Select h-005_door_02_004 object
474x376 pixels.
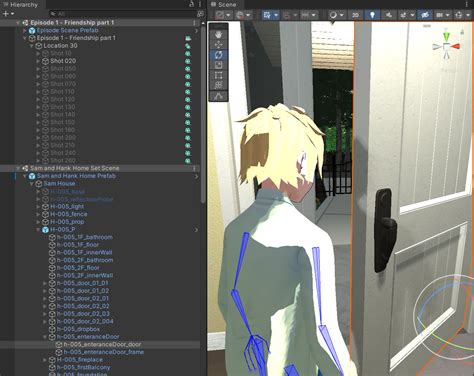(85, 321)
